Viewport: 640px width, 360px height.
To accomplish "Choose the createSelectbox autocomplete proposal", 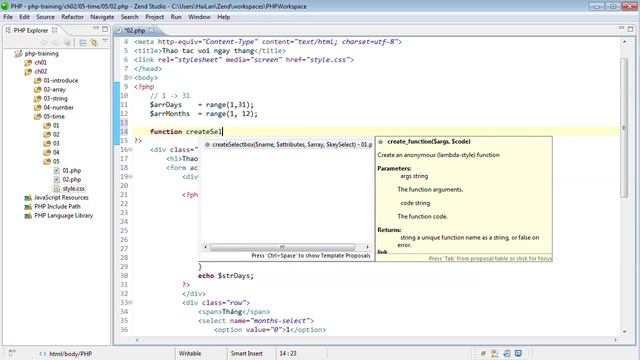I will click(x=288, y=144).
